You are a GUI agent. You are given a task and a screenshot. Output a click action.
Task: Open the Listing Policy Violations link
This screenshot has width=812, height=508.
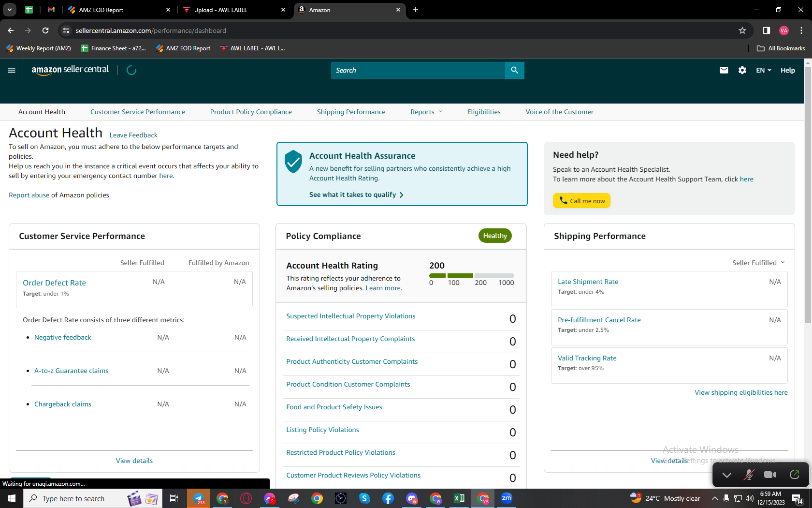coord(322,430)
